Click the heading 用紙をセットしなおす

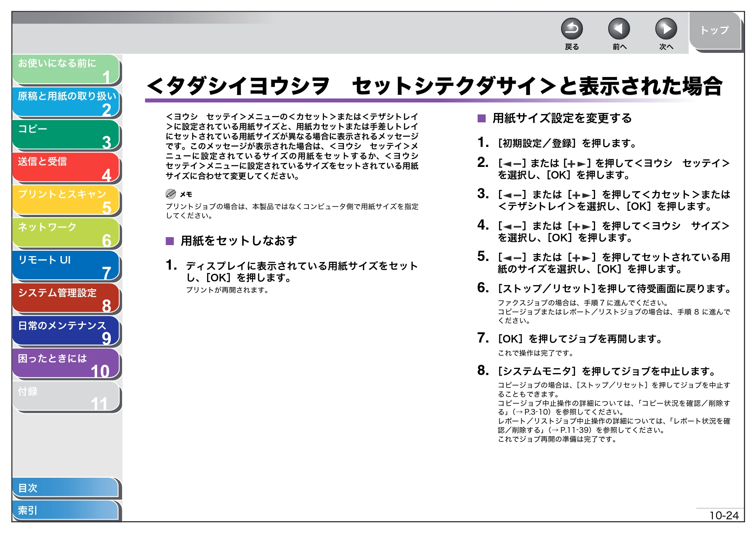pos(239,241)
